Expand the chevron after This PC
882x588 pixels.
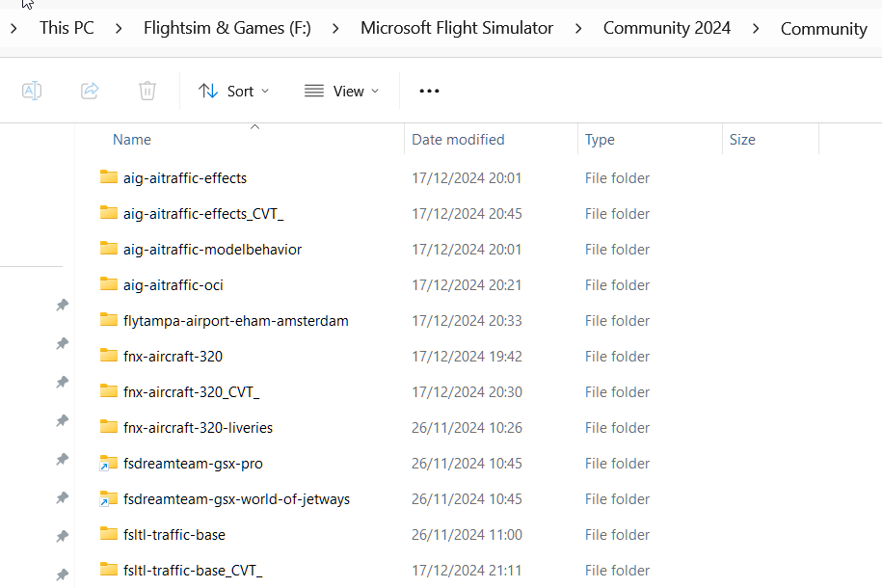(x=119, y=28)
